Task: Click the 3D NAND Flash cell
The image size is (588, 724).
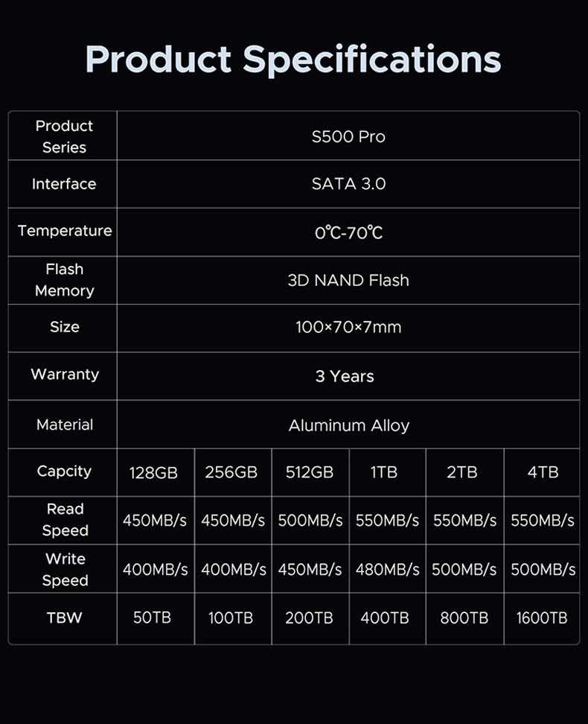Action: pyautogui.click(x=348, y=280)
